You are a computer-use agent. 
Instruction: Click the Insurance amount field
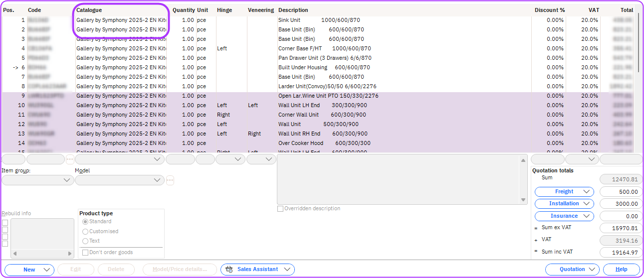tap(621, 216)
